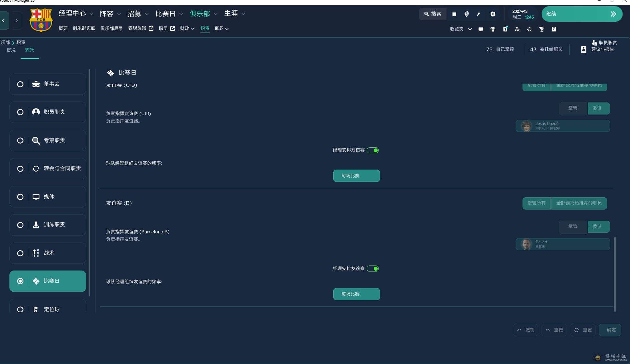630x364 pixels.
Task: Click the 继续 continue button
Action: click(582, 14)
